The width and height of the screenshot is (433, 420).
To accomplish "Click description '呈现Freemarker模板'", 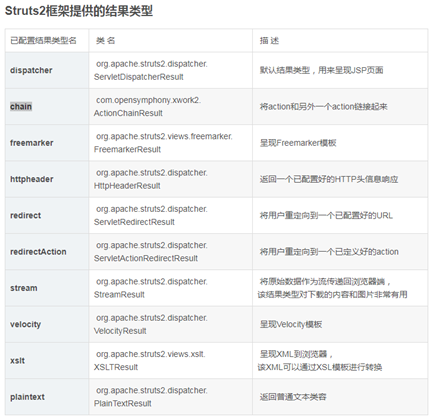I will coord(298,143).
